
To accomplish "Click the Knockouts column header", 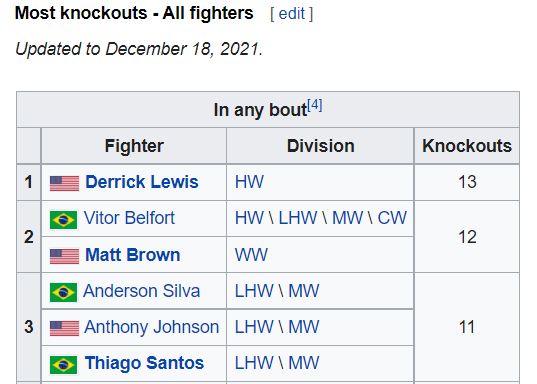I will pos(467,146).
